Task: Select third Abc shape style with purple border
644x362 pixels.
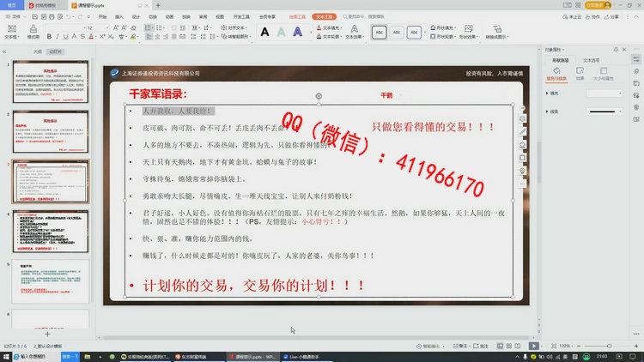Action: click(414, 32)
